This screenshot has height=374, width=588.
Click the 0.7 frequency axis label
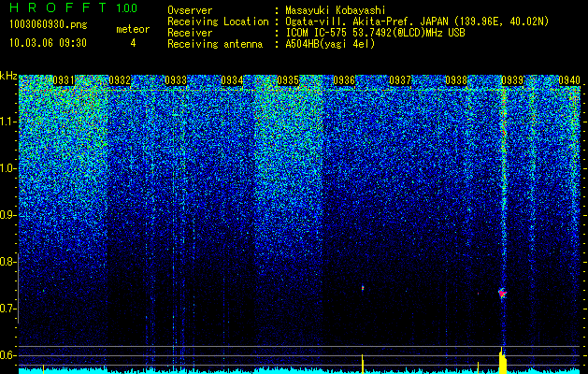tap(8, 309)
